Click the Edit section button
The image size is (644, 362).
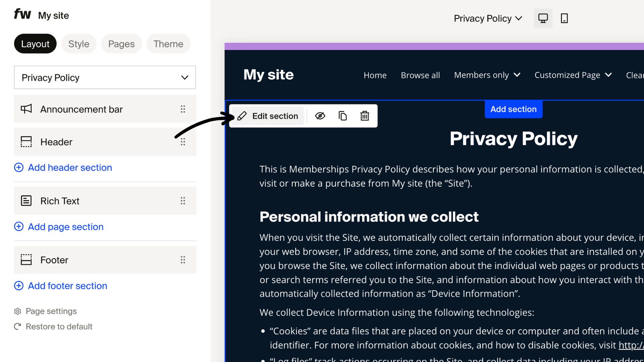pos(268,116)
